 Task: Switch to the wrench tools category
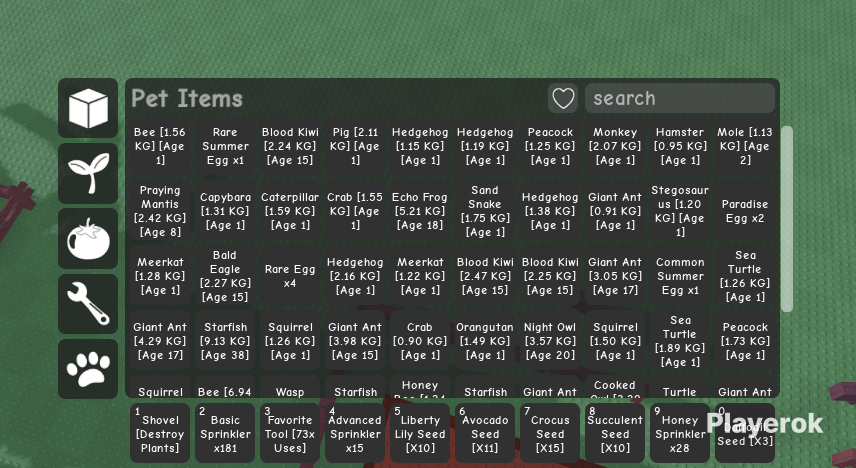click(88, 304)
